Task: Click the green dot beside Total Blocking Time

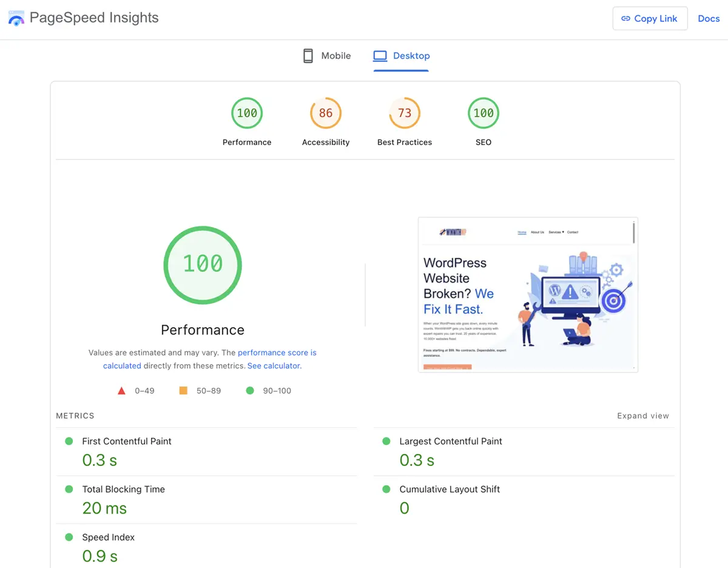Action: coord(69,489)
